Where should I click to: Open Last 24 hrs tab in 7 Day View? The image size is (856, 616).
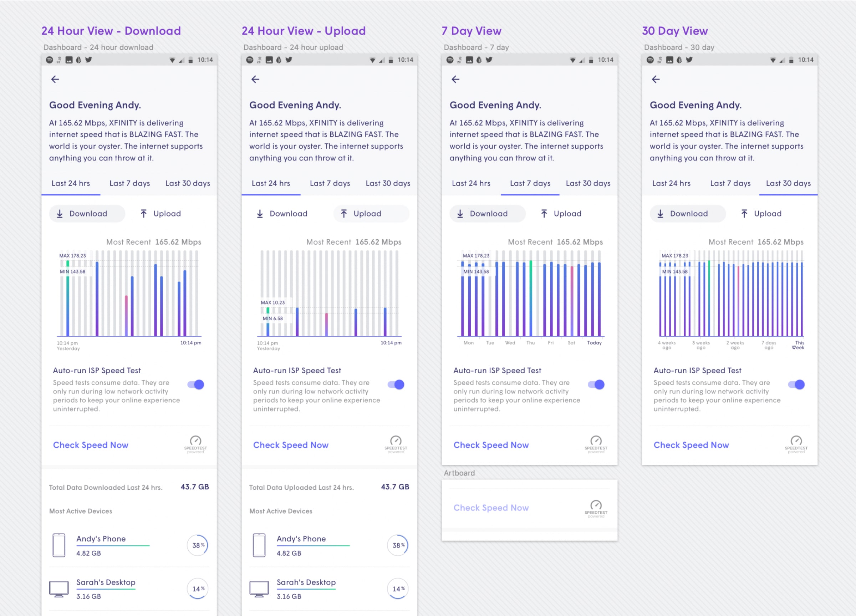(471, 183)
